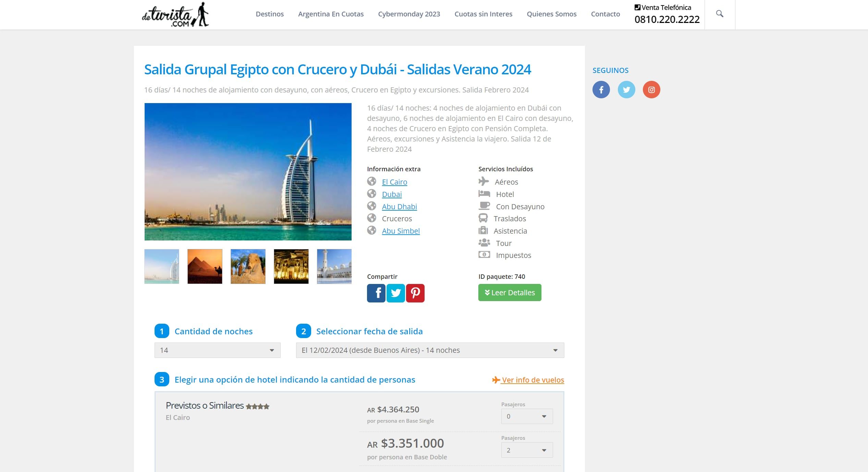
Task: Click the four-star hotel rating
Action: (x=257, y=407)
